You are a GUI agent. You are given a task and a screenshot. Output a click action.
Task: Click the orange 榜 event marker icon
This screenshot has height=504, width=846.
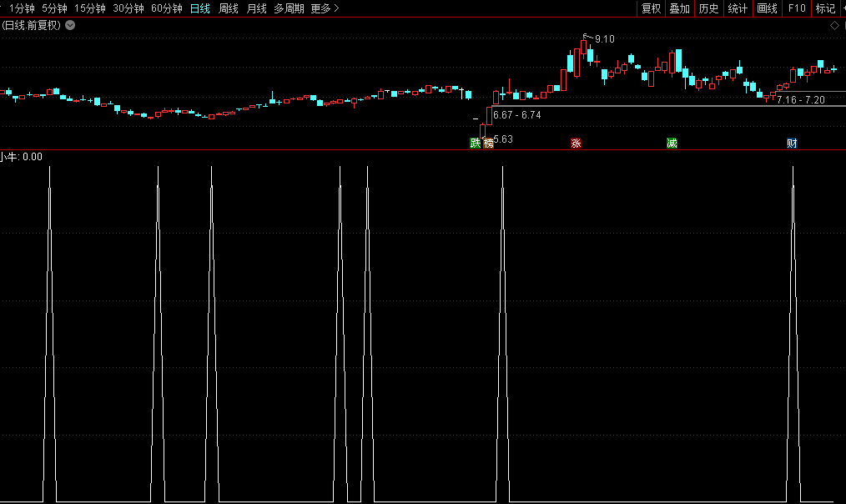(488, 144)
